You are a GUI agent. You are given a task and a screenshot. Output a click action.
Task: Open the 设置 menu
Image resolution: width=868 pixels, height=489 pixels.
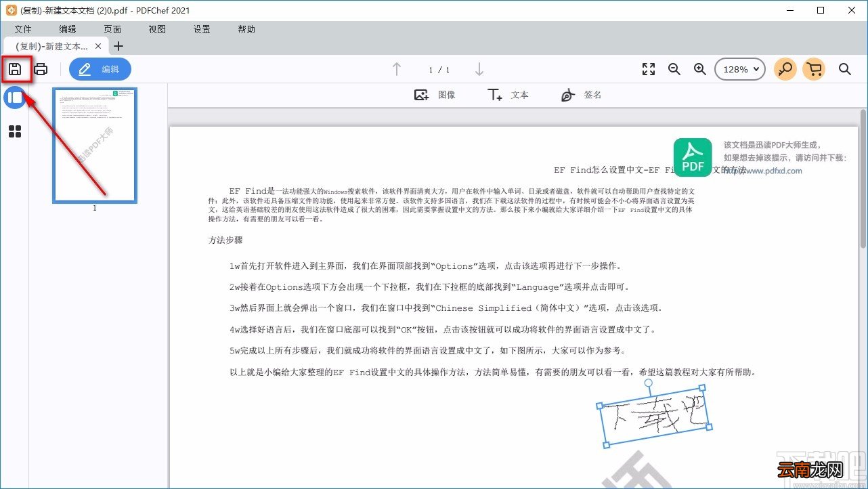[x=202, y=29]
